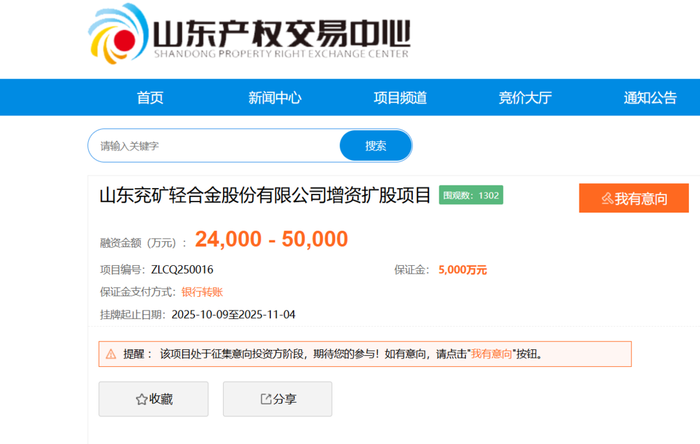
Task: Open the 项目频道 menu item
Action: [400, 97]
